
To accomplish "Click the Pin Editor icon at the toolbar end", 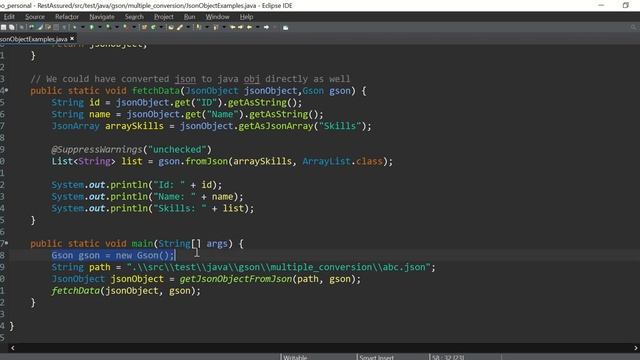I will coord(285,27).
